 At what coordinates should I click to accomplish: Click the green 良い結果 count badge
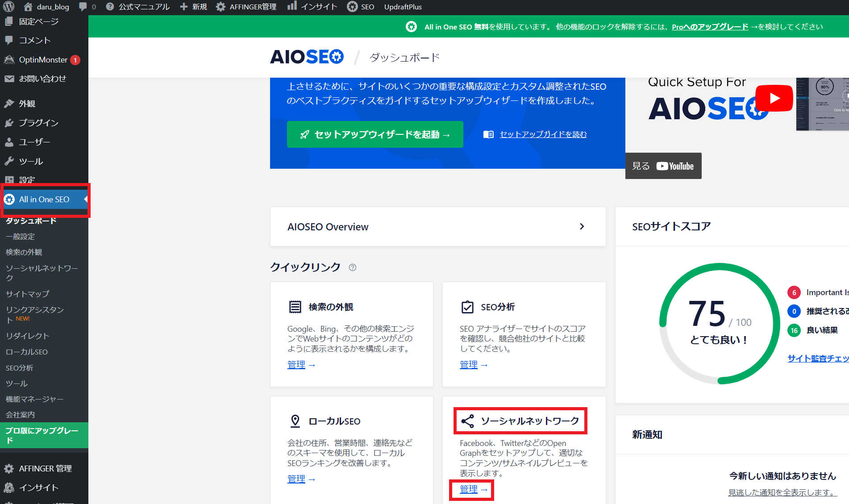tap(794, 330)
